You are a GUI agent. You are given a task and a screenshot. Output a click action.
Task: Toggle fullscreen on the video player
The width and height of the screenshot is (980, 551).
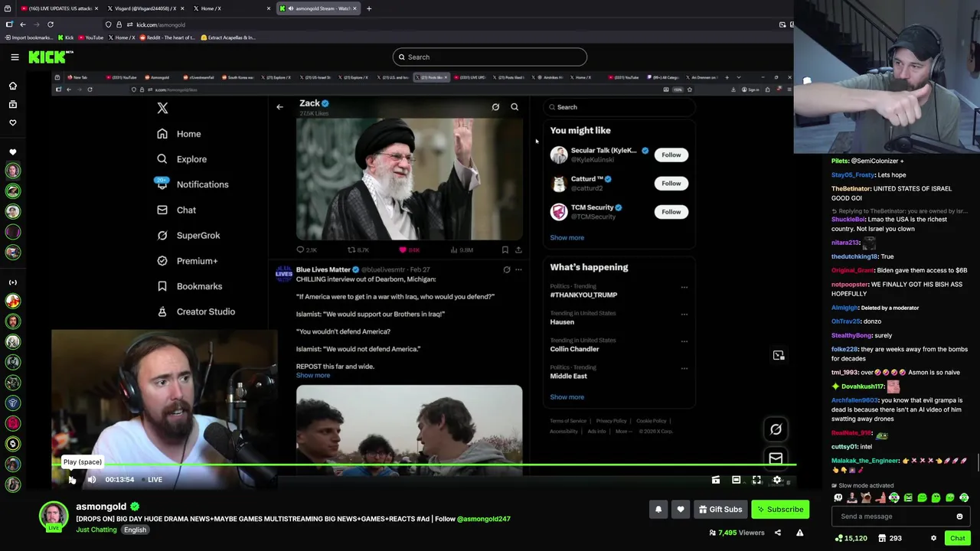point(756,480)
